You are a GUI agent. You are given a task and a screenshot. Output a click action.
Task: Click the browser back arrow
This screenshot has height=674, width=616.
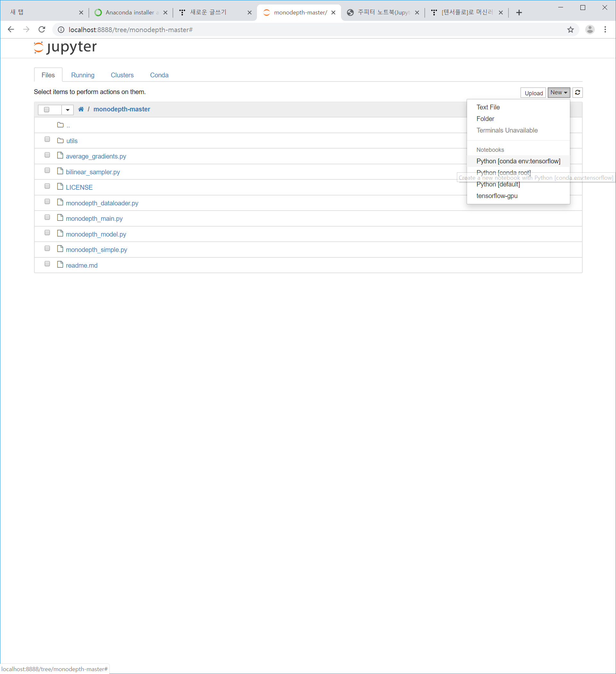pos(11,30)
